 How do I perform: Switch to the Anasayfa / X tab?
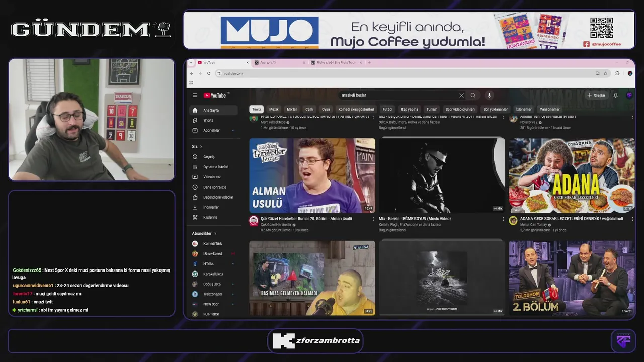pyautogui.click(x=280, y=63)
